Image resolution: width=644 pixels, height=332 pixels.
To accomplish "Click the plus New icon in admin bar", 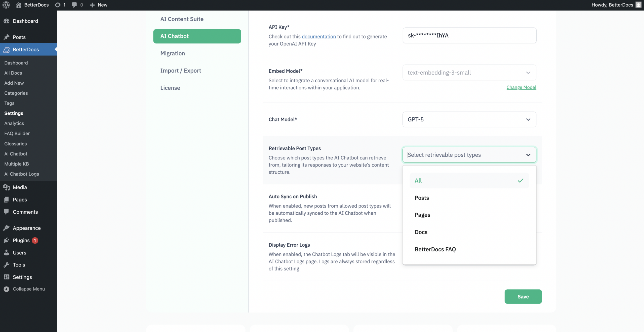I will coord(92,5).
